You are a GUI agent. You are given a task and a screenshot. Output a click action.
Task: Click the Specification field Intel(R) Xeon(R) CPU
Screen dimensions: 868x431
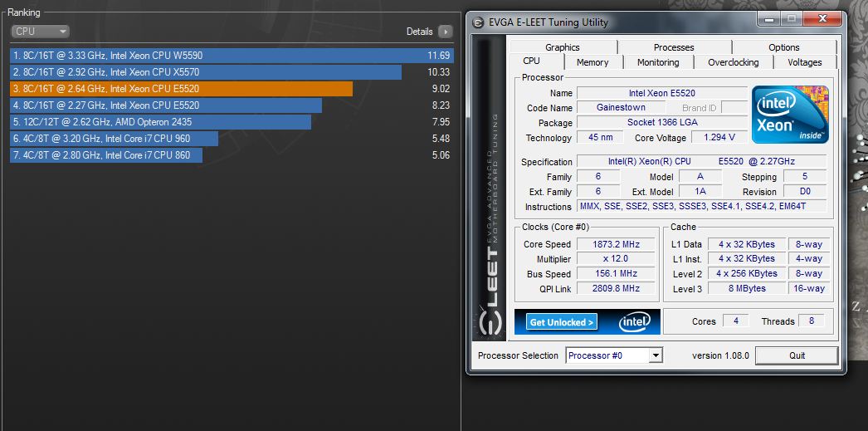702,161
